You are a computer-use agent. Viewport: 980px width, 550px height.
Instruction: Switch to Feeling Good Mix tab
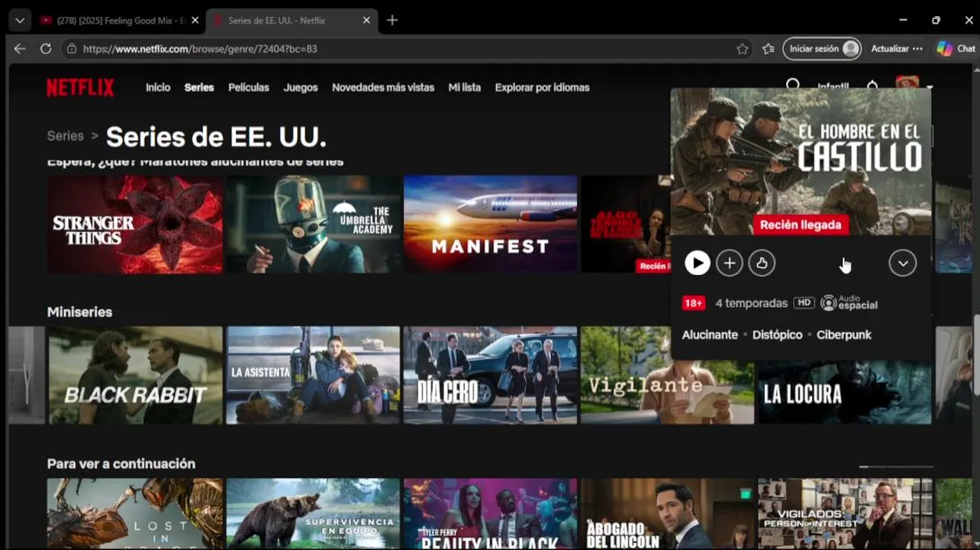tap(112, 21)
